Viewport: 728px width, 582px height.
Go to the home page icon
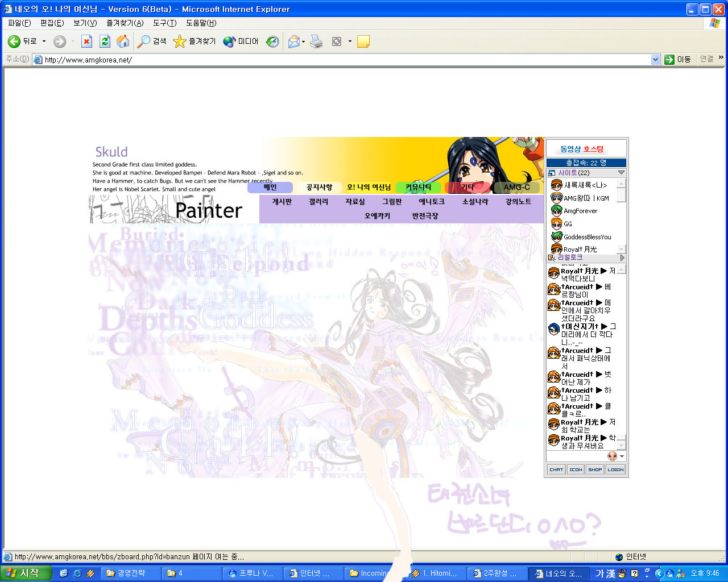[x=123, y=41]
